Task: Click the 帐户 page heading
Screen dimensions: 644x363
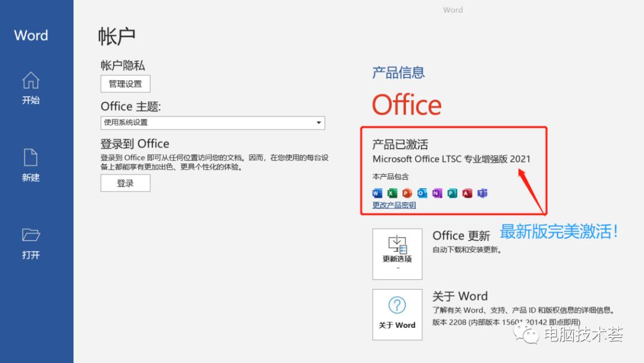Action: point(117,36)
